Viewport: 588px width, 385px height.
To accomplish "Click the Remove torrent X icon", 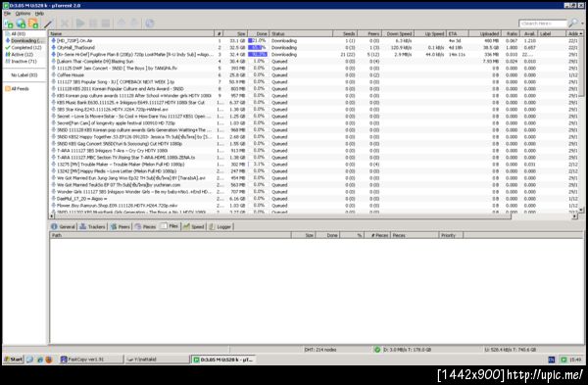I will (65, 24).
